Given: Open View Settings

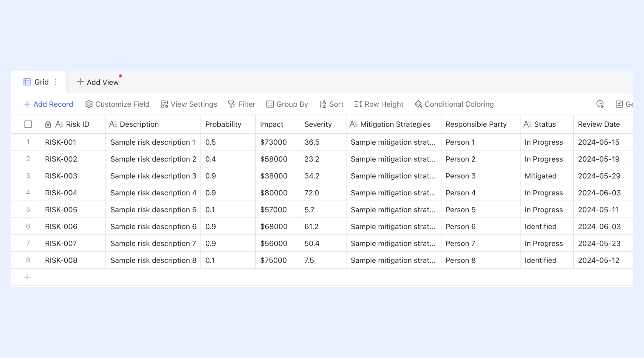Looking at the screenshot, I should click(x=189, y=104).
